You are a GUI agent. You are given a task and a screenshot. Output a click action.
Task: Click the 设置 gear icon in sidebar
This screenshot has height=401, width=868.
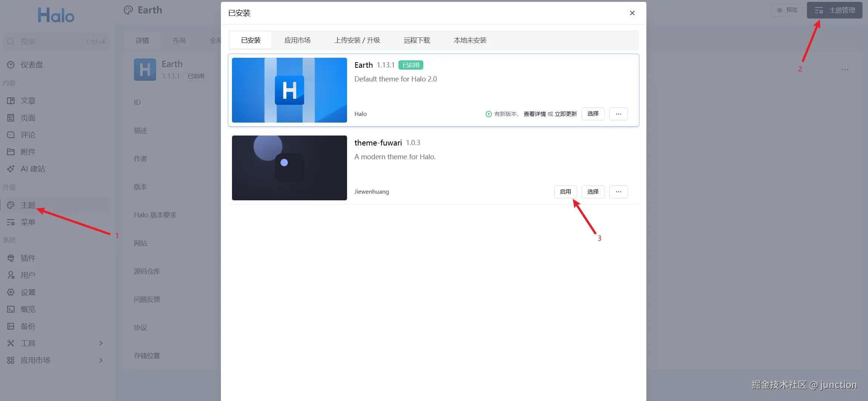pyautogui.click(x=11, y=292)
